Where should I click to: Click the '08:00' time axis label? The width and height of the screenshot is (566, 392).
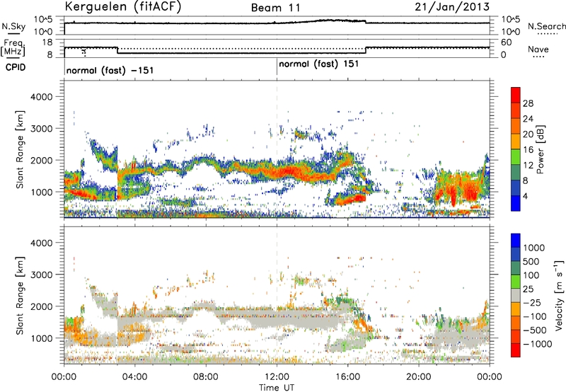coord(206,377)
